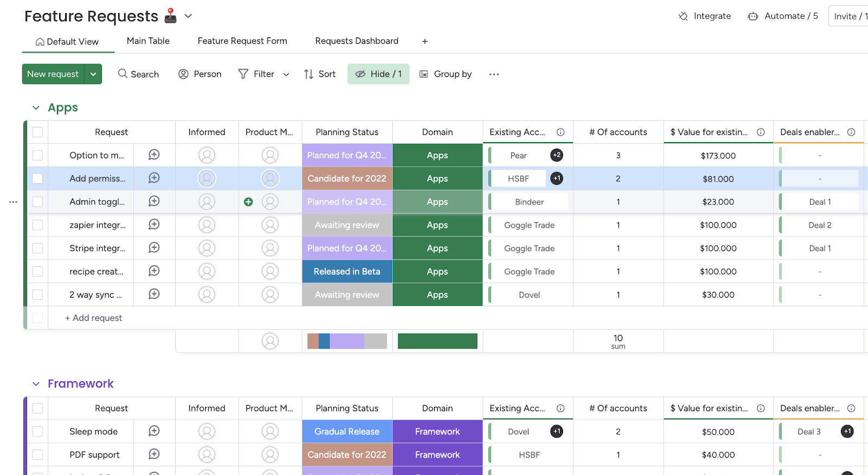Viewport: 868px width, 475px height.
Task: Click info icon on Existing Acc... column header in Apps
Action: click(x=561, y=132)
